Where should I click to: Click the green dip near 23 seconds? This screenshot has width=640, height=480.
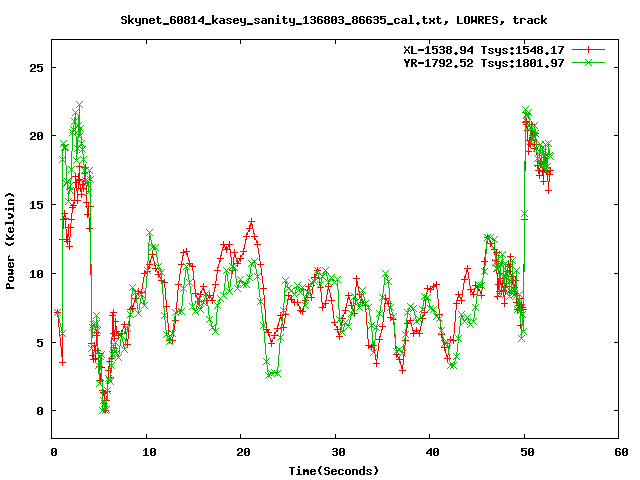pos(269,375)
